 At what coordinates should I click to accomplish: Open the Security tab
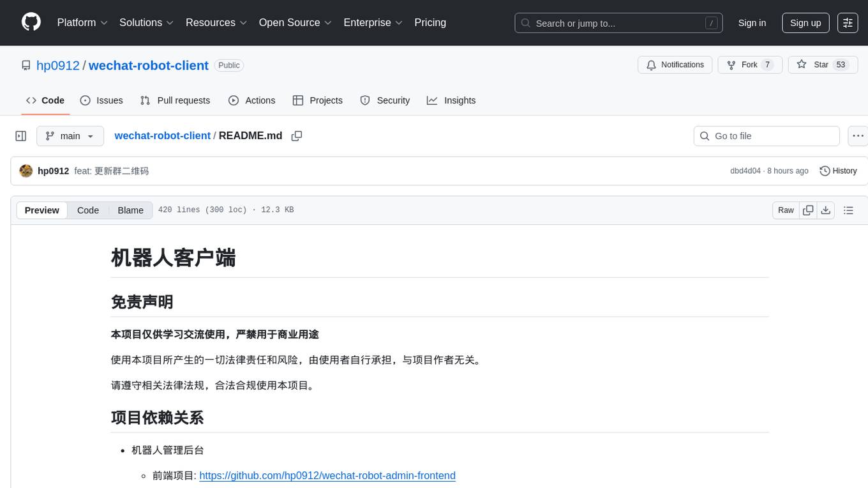click(x=385, y=100)
